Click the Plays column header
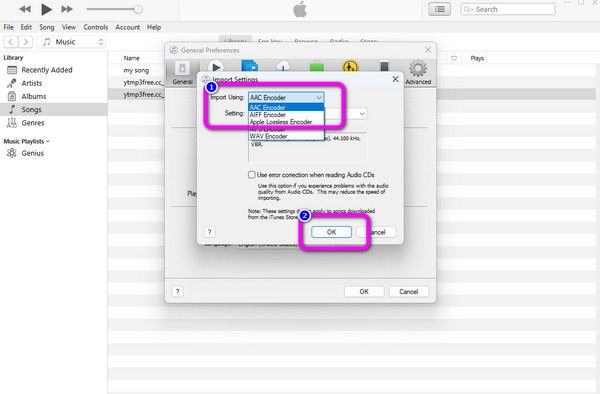The width and height of the screenshot is (600, 394). click(477, 58)
